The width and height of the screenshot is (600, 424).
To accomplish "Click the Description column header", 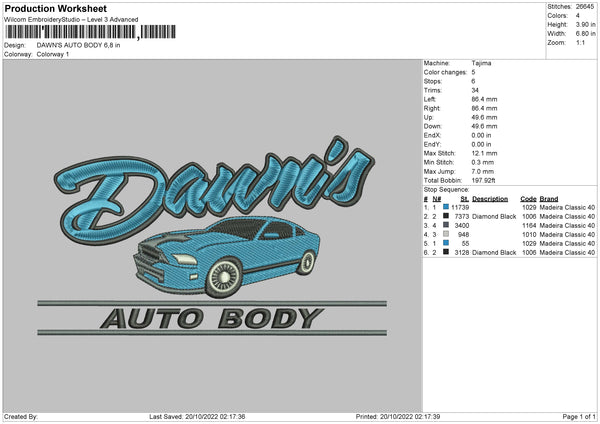I will coord(491,197).
